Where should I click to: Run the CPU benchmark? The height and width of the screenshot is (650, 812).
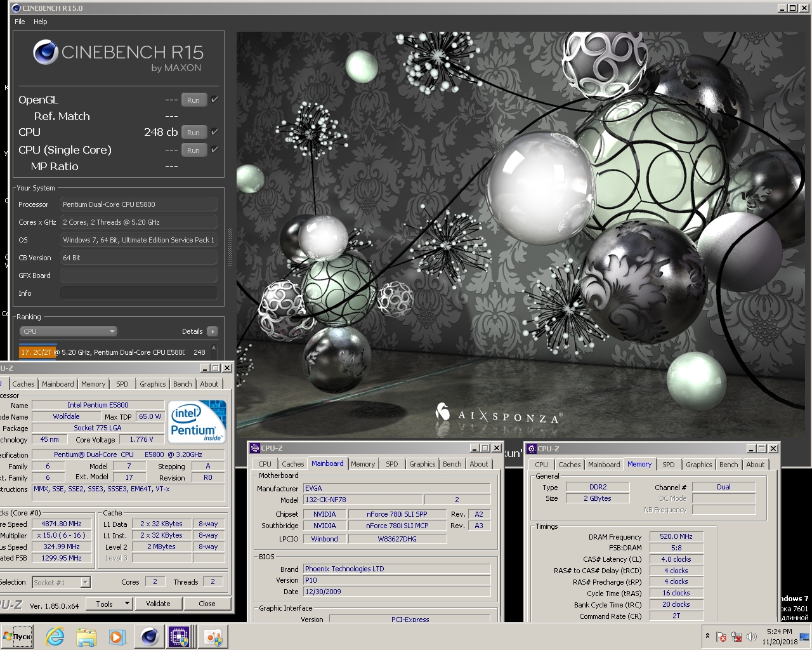click(x=193, y=133)
